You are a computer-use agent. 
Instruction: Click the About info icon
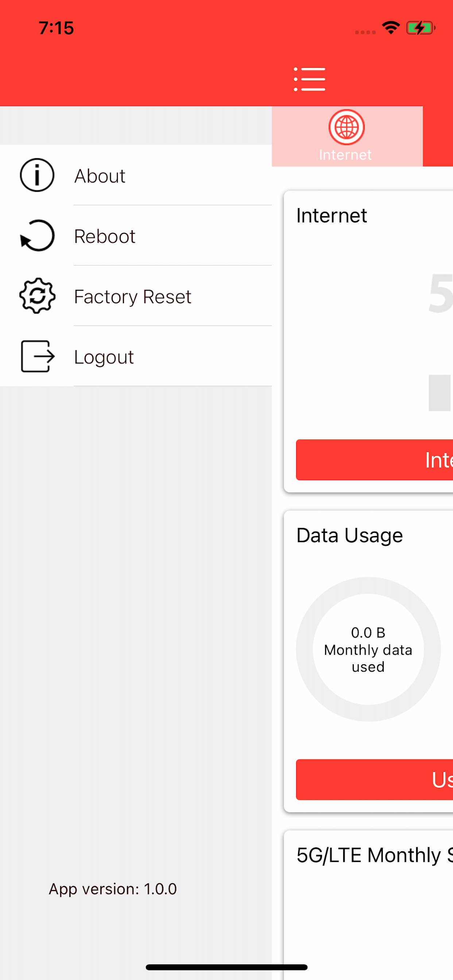(37, 175)
